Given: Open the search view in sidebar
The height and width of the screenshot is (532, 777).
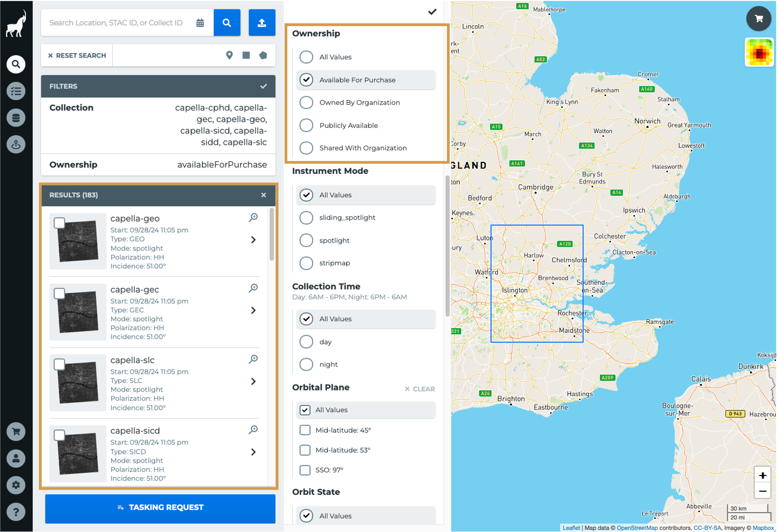Looking at the screenshot, I should tap(16, 64).
